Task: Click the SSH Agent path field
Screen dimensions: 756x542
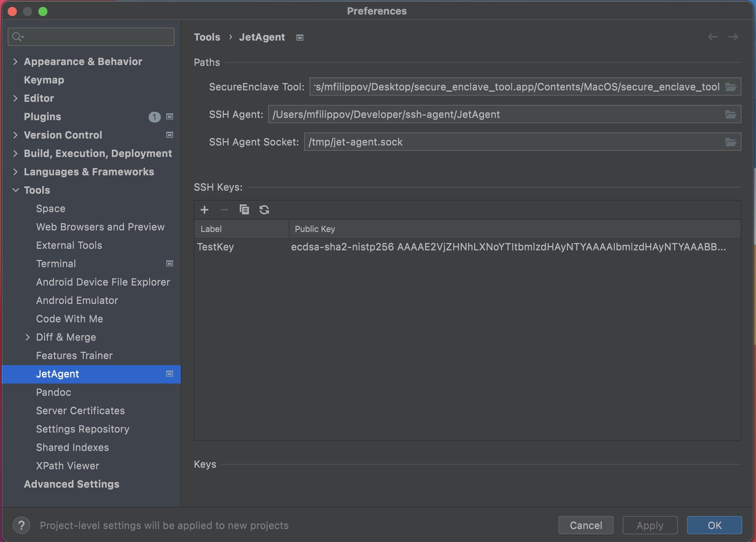Action: point(504,114)
